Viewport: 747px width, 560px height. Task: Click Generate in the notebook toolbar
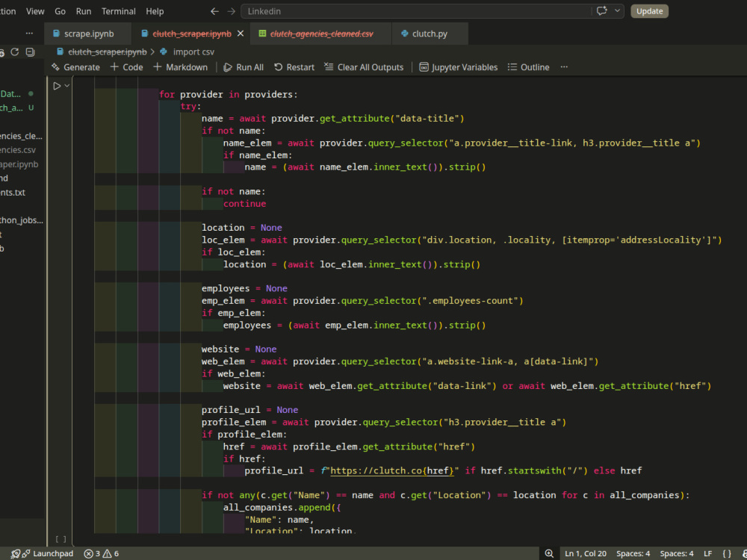(75, 67)
